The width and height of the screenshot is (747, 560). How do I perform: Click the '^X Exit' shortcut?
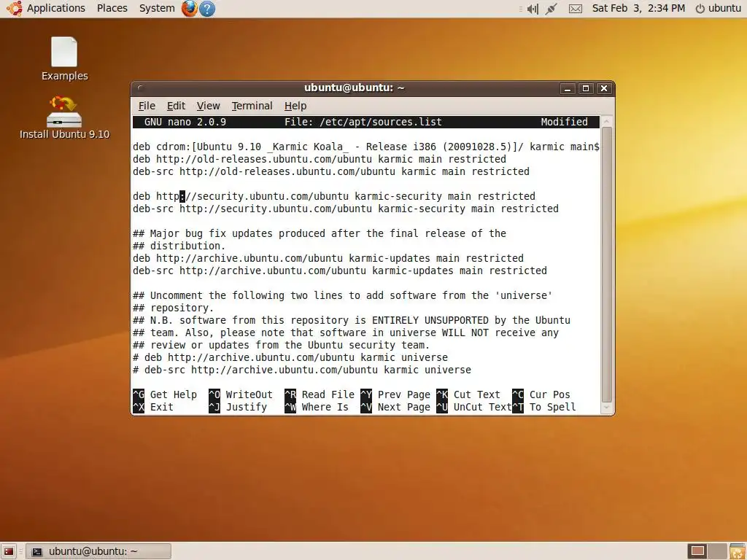153,407
